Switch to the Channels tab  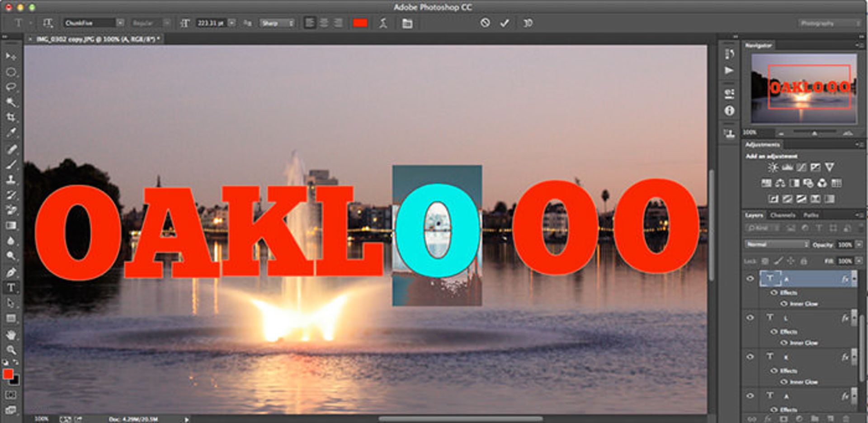point(783,215)
